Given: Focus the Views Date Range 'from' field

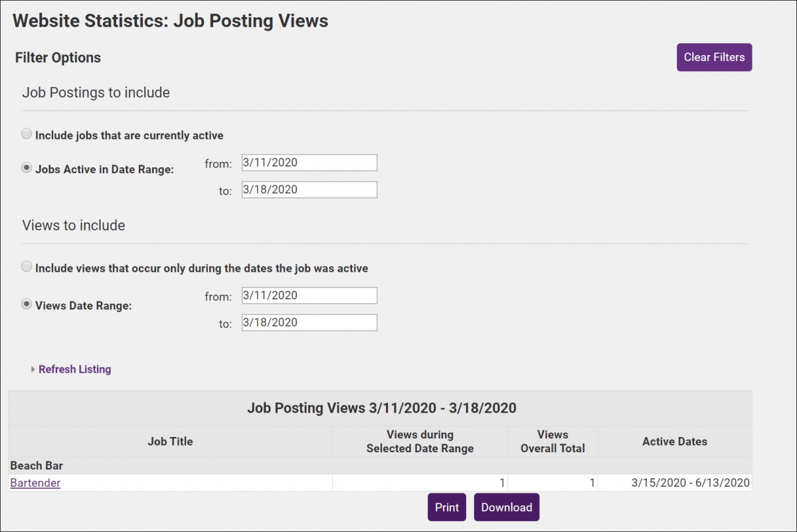Looking at the screenshot, I should pyautogui.click(x=309, y=296).
